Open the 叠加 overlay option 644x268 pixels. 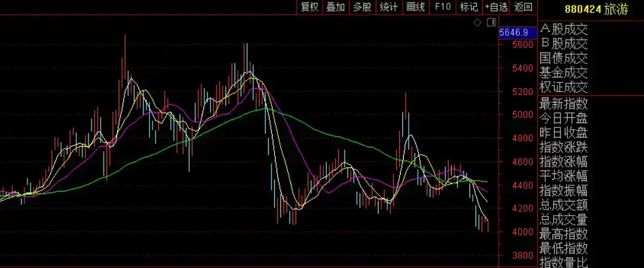335,7
